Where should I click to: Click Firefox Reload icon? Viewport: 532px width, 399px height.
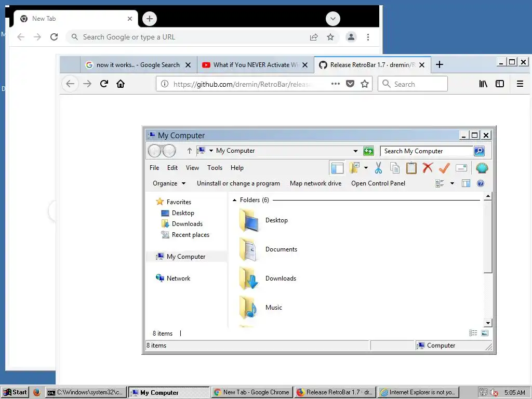pos(104,84)
